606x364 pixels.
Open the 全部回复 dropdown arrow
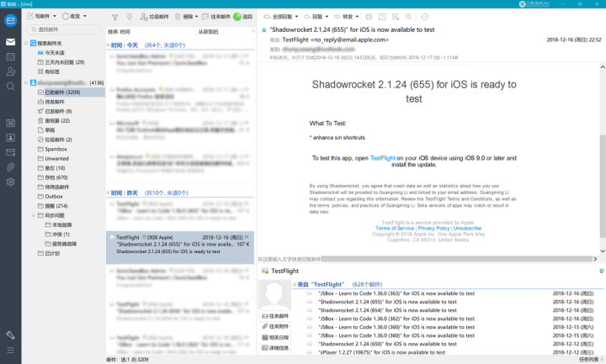(x=296, y=17)
